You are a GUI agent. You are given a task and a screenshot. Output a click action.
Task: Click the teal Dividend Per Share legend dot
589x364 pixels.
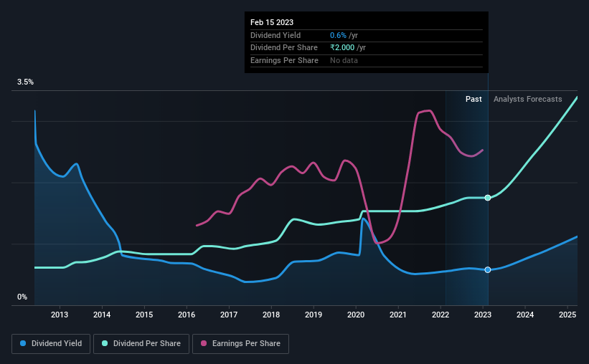click(105, 343)
